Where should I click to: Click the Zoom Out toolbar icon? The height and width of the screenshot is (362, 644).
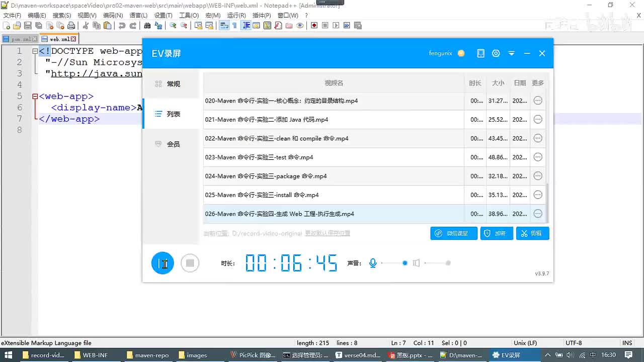[184, 26]
